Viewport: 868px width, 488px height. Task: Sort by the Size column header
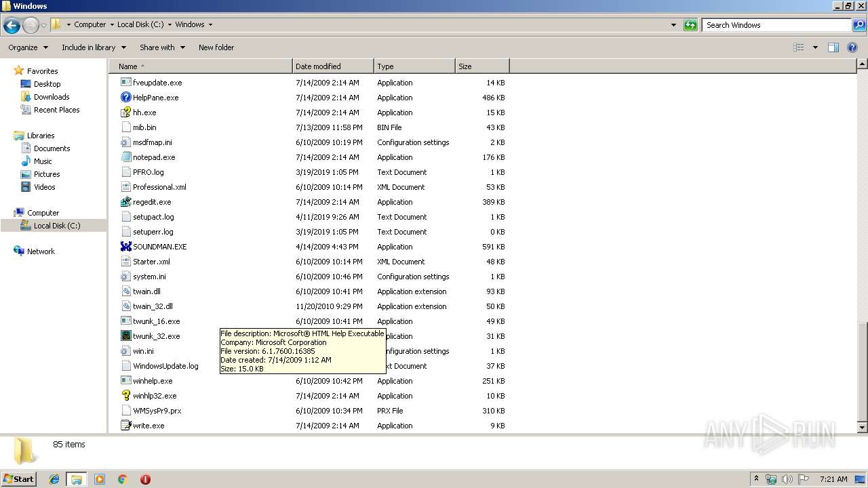[482, 66]
